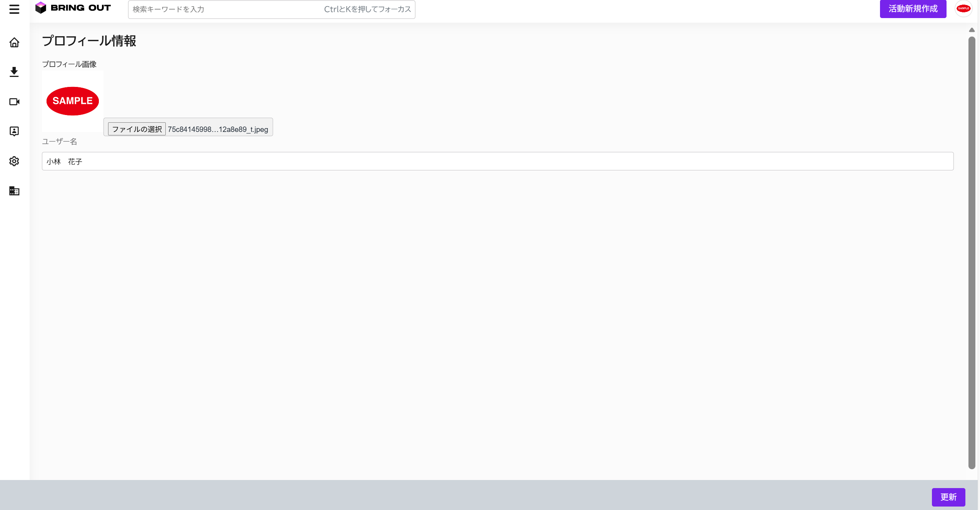Click the SAMPLE profile image

tap(73, 101)
